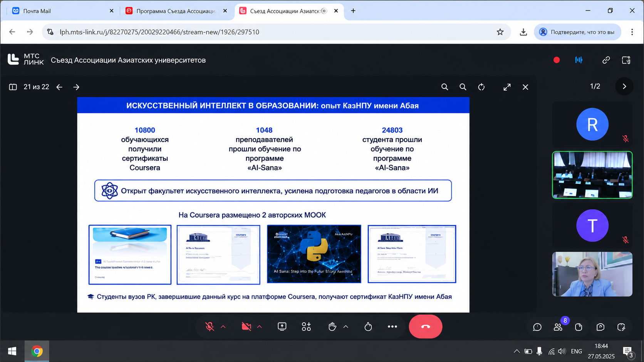The height and width of the screenshot is (362, 644).
Task: Close the presentation viewer
Action: [525, 87]
